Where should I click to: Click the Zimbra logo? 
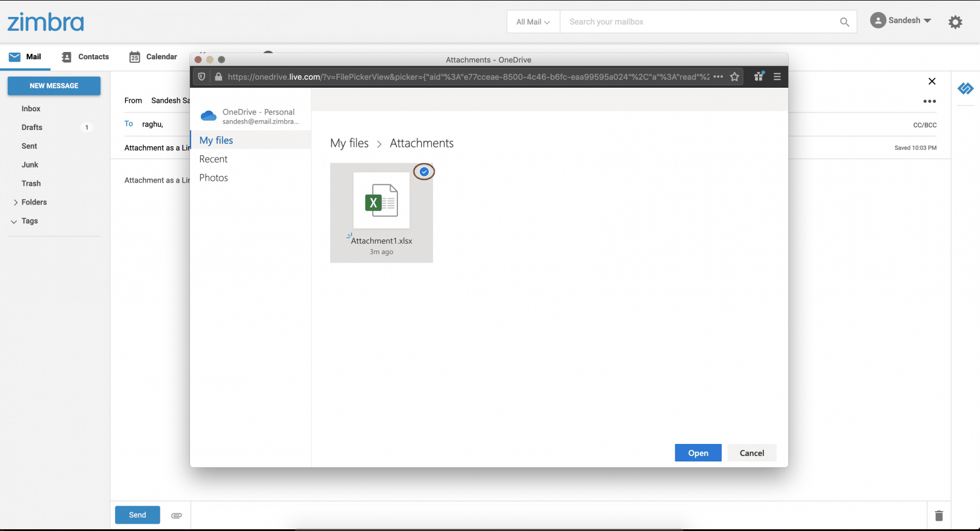pyautogui.click(x=45, y=22)
